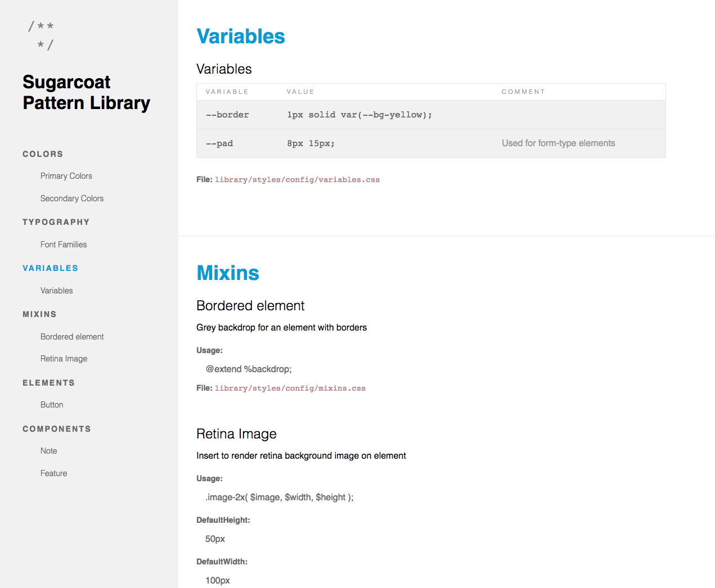Click the Usage label under Bordered element

(209, 350)
